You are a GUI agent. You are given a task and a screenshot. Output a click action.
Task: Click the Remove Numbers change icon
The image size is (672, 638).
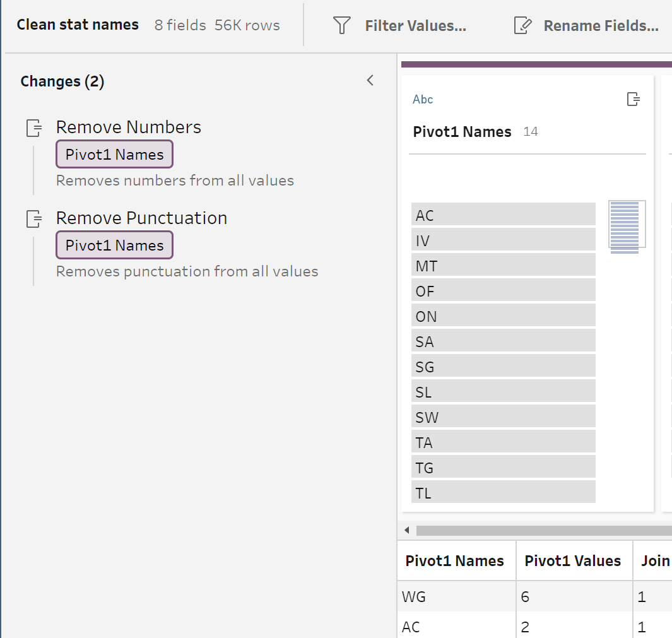[34, 128]
